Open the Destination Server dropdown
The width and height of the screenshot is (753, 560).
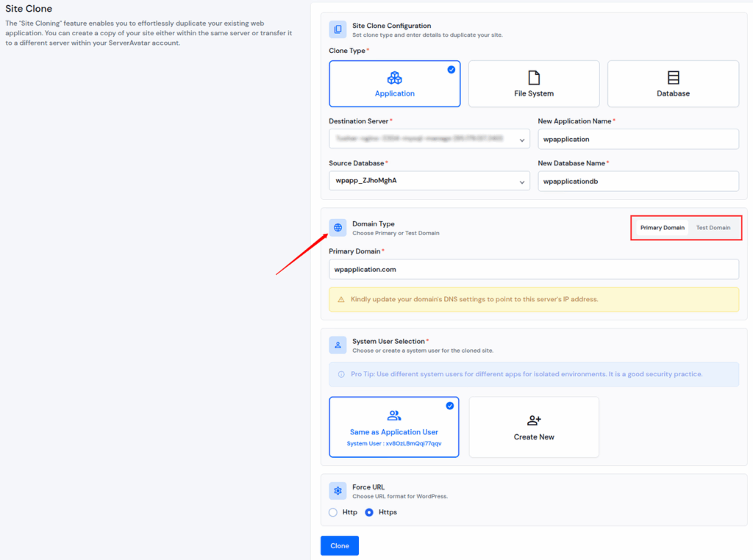pos(429,139)
